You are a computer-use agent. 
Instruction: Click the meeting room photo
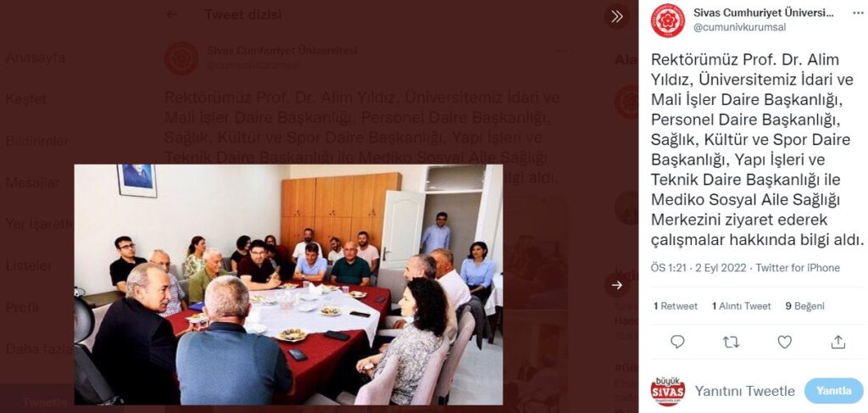288,285
